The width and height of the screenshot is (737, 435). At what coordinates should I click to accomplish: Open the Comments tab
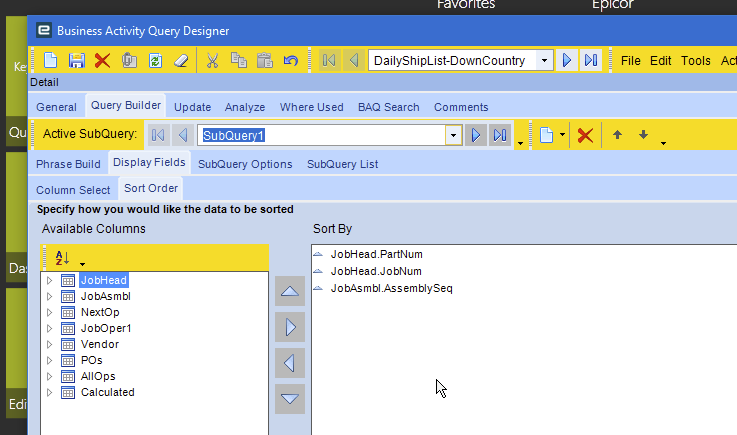461,107
